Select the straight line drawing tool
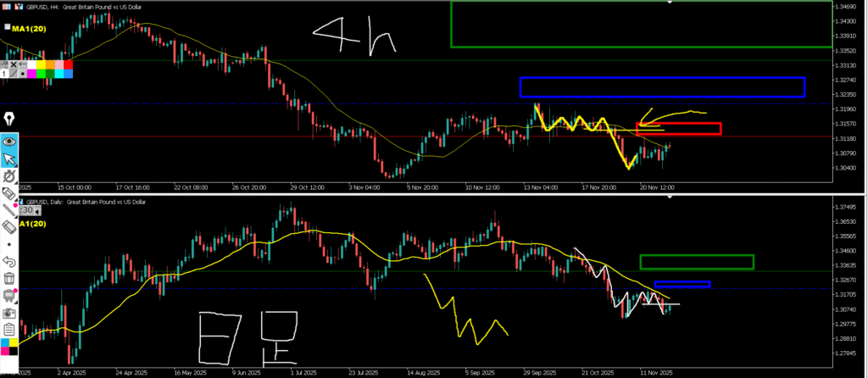 pos(9,209)
